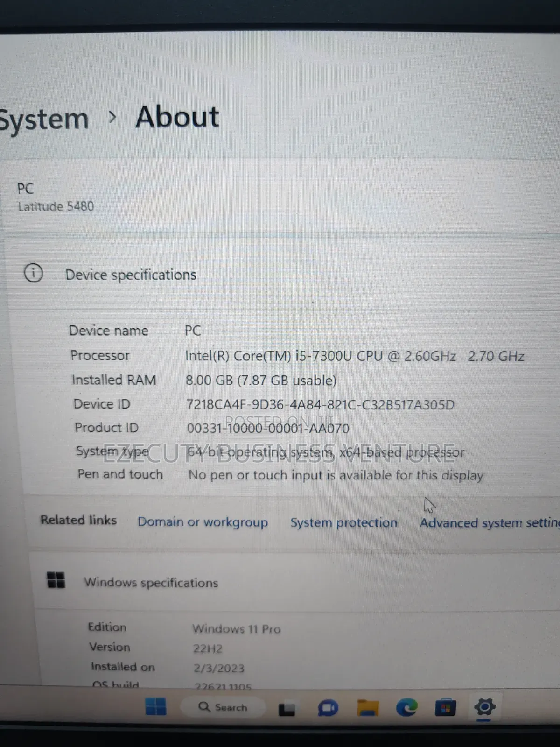Click the Device specifications info icon
This screenshot has width=560, height=747.
pos(34,273)
